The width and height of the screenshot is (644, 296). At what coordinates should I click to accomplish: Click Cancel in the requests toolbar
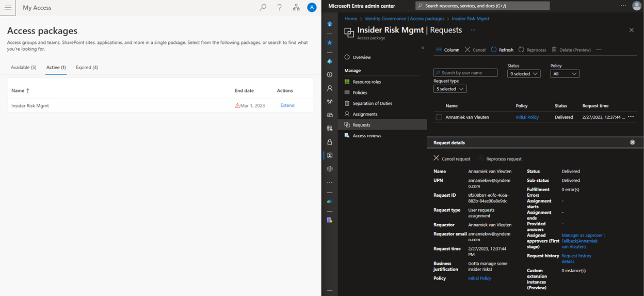coord(475,50)
